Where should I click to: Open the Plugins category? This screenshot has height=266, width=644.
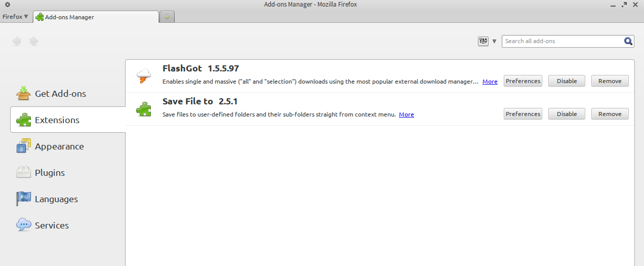pos(68,173)
